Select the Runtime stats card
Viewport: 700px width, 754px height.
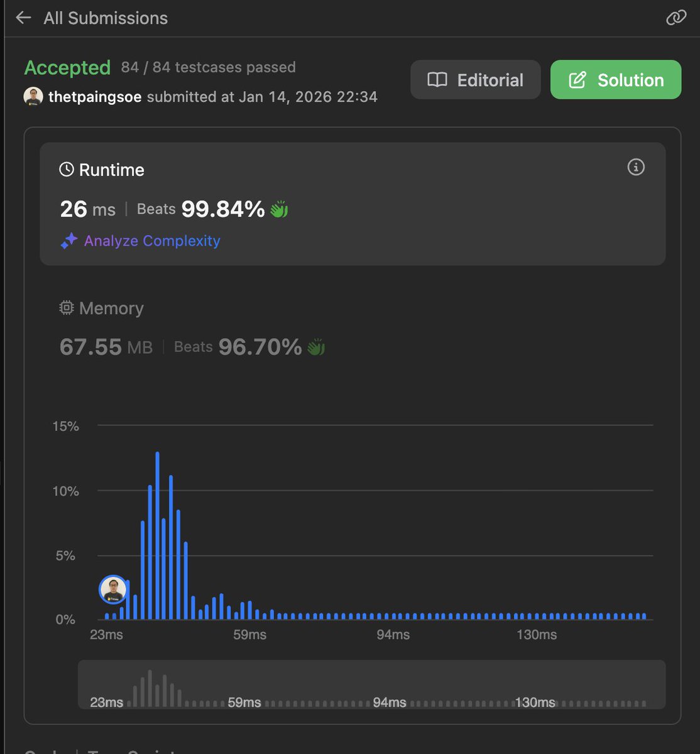point(353,204)
